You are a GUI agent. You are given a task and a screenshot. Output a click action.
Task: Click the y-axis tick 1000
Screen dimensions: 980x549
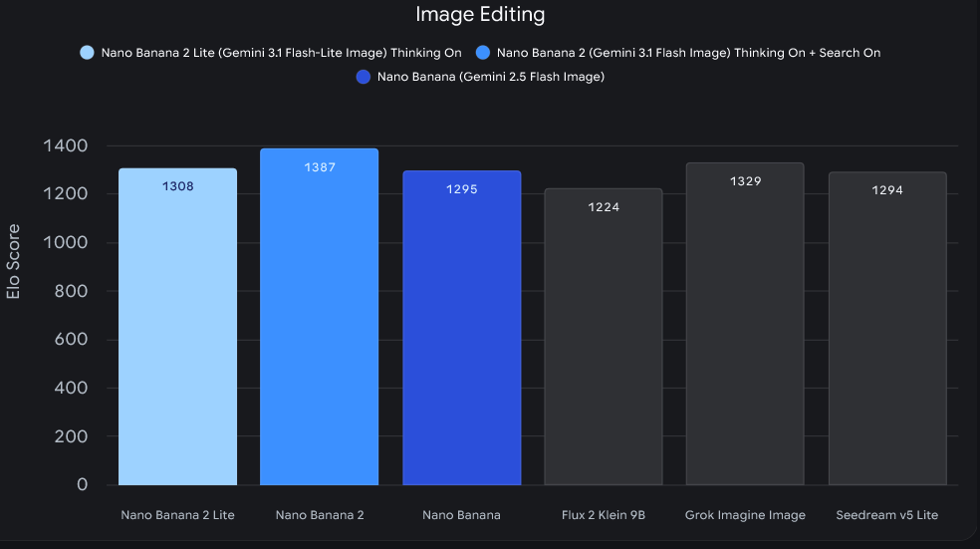pos(65,242)
